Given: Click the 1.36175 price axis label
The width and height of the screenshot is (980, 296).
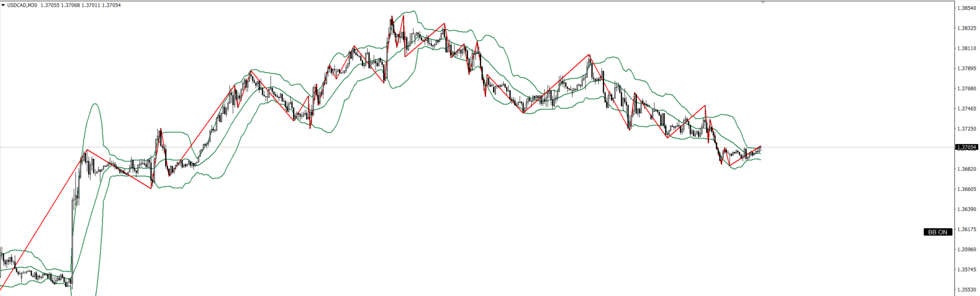Looking at the screenshot, I should pos(965,229).
